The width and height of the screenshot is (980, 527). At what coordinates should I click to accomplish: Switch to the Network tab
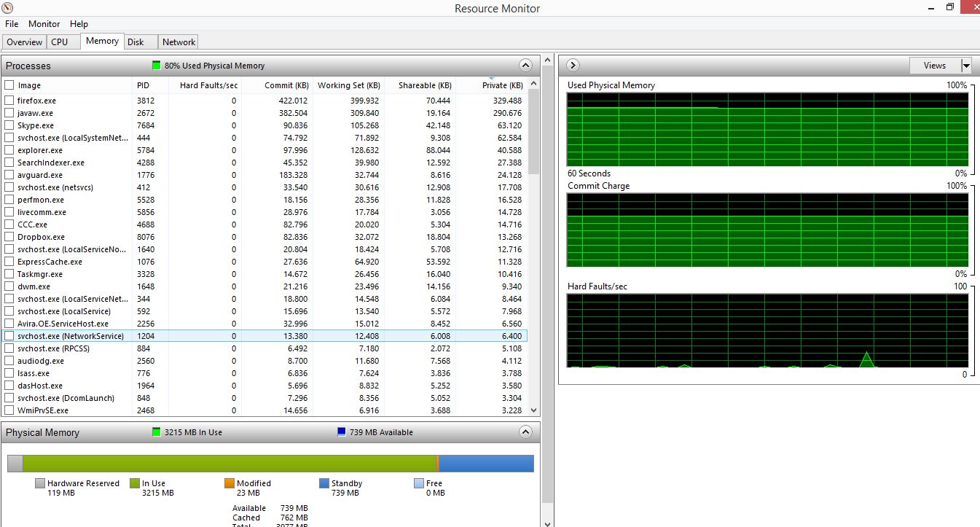[x=179, y=42]
